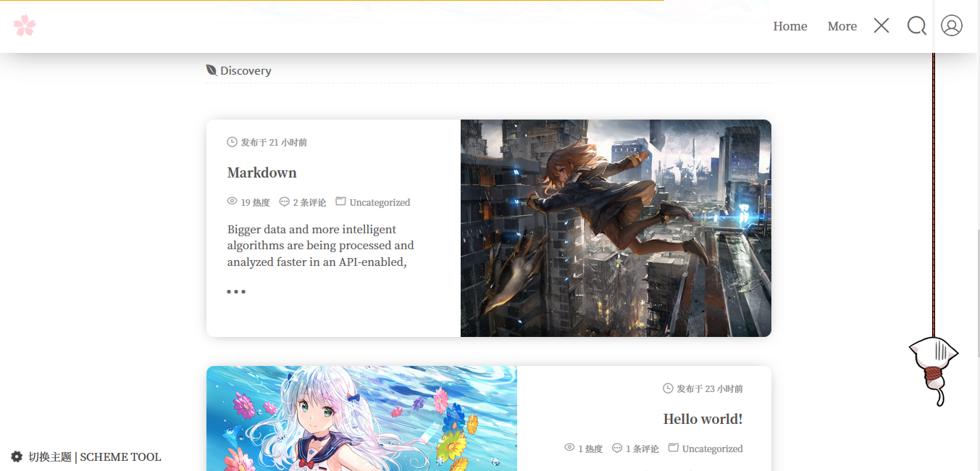
Task: Open the Hello world! post title
Action: coord(702,418)
